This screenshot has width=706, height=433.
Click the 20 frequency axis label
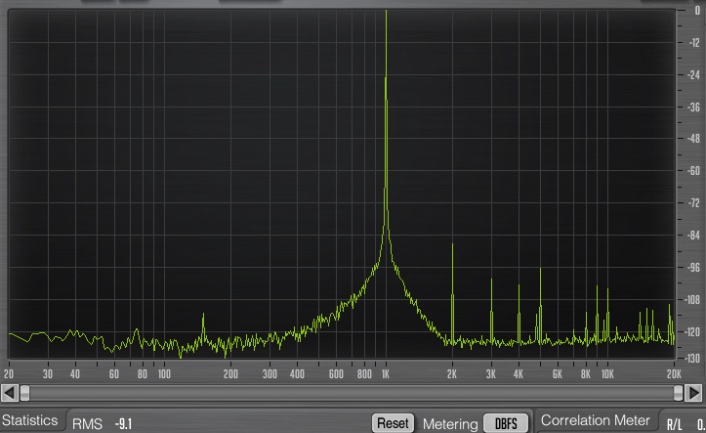9,374
